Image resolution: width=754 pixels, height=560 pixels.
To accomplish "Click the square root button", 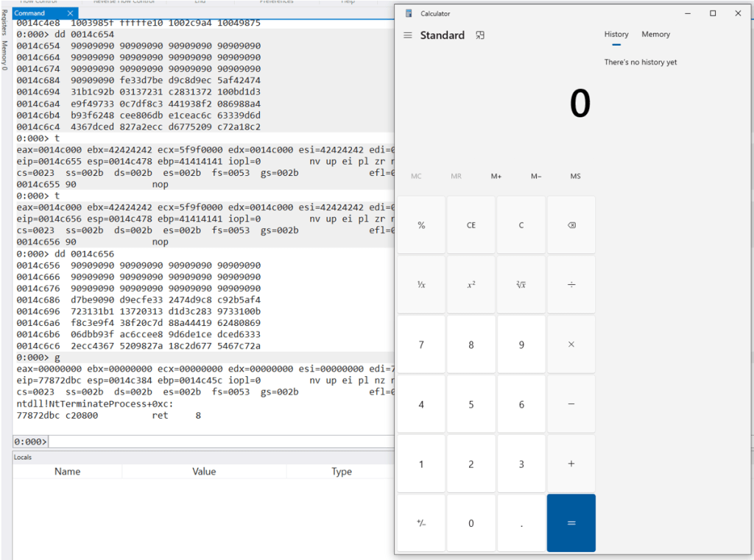I will (x=521, y=284).
